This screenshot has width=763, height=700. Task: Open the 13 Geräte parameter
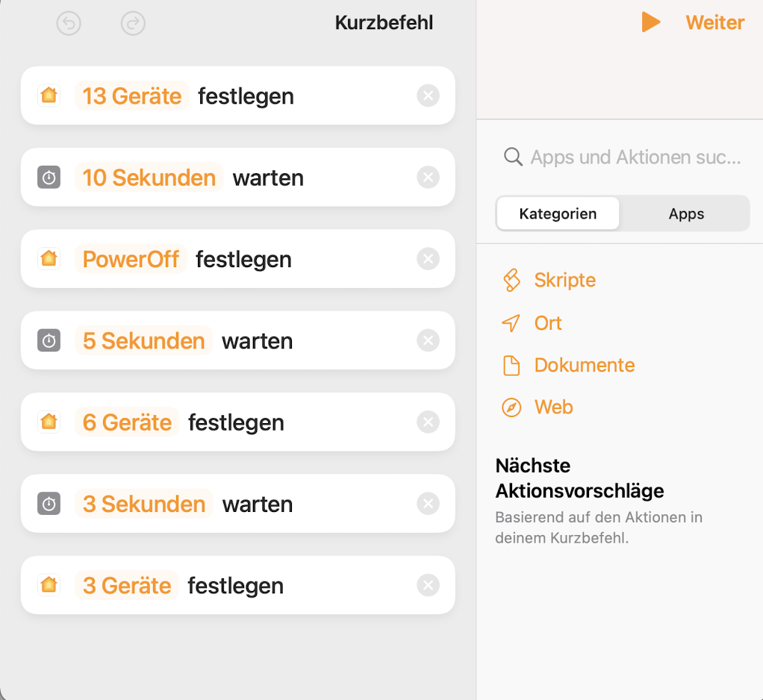pos(132,96)
